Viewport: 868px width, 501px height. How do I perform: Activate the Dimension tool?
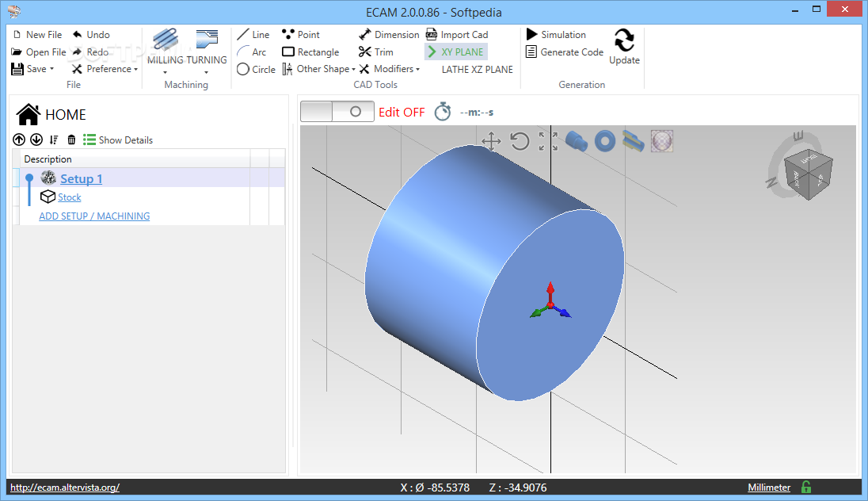[x=389, y=34]
